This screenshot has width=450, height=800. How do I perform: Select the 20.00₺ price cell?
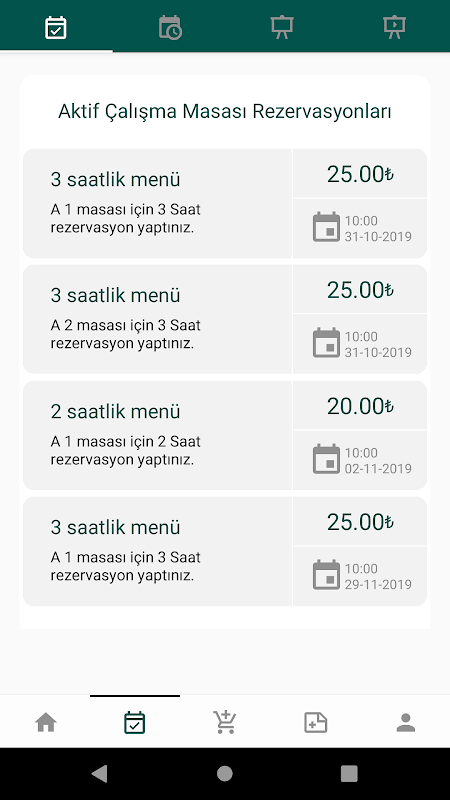coord(360,406)
